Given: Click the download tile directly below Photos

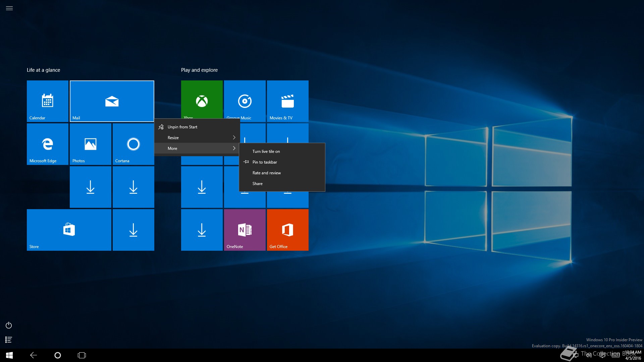Looking at the screenshot, I should click(91, 187).
